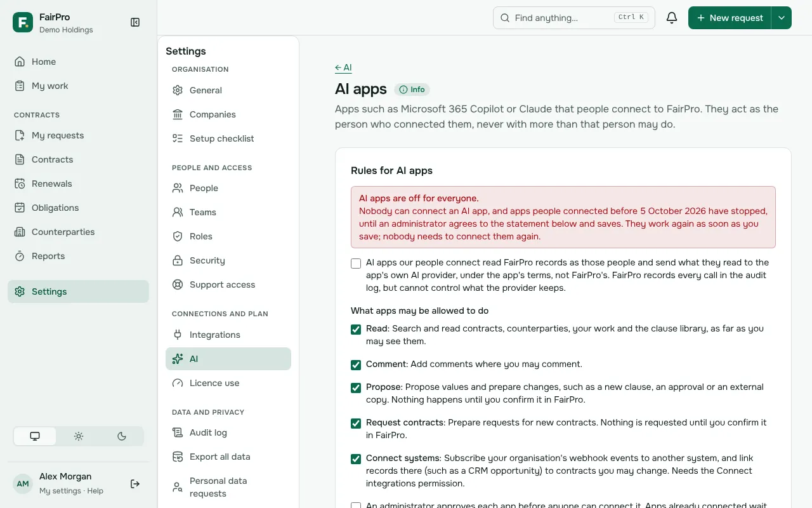This screenshot has height=508, width=812.
Task: Click the Info badge next to AI apps
Action: (x=412, y=90)
